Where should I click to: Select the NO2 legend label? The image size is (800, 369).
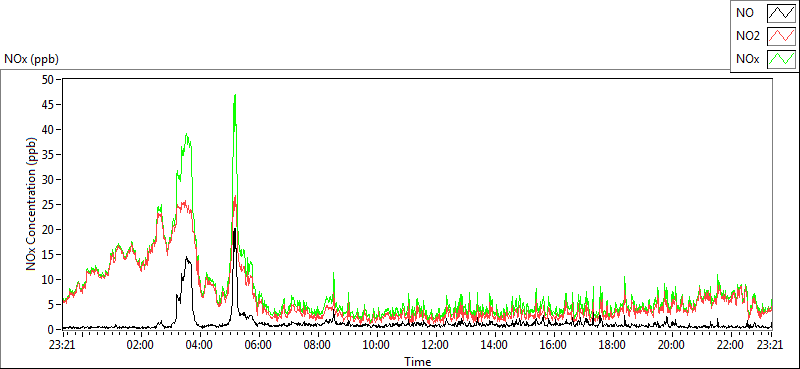747,36
